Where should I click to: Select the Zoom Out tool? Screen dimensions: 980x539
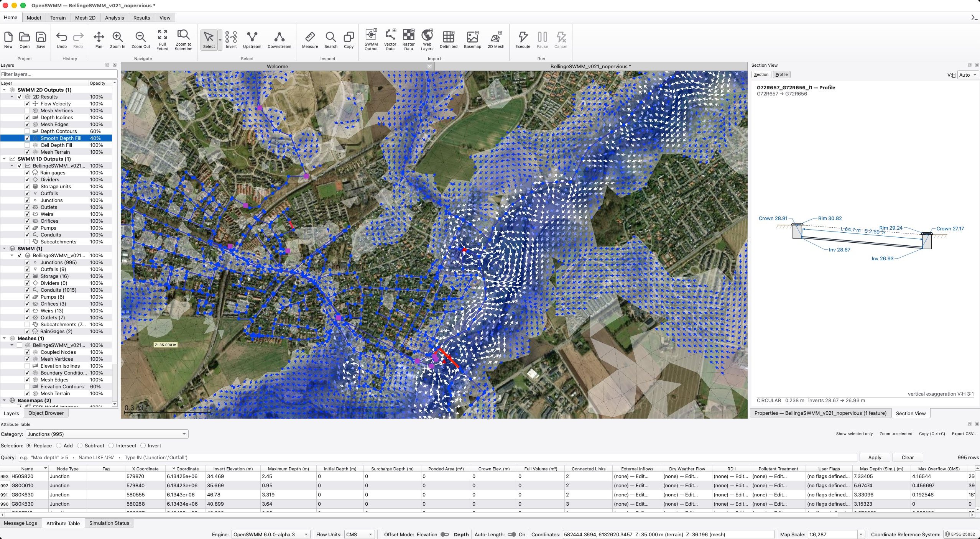[141, 40]
